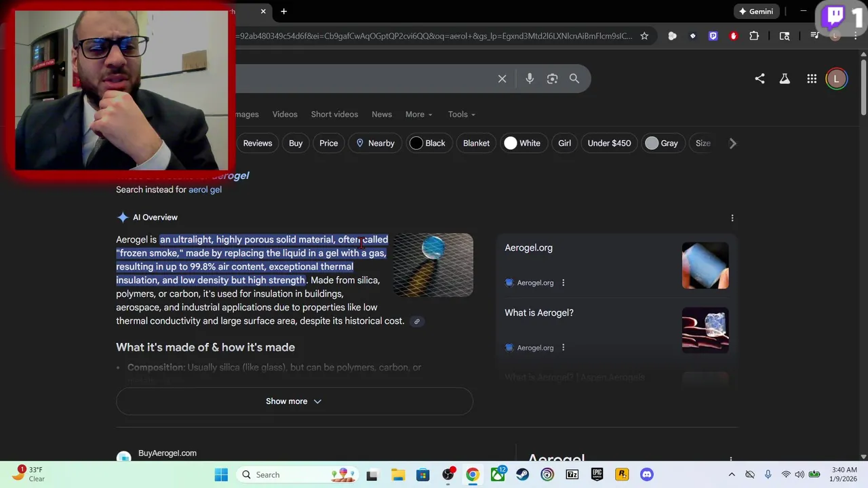Open the Xbox app in taskbar
The width and height of the screenshot is (868, 488).
click(498, 474)
